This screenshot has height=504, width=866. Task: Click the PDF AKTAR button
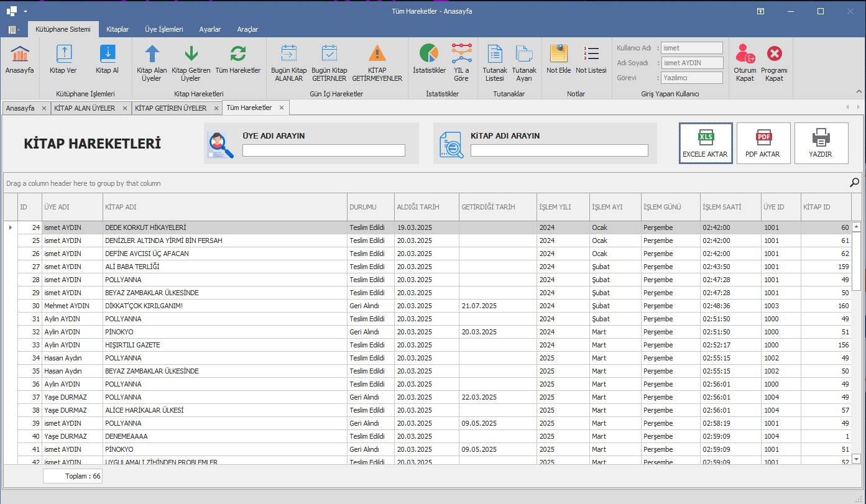pos(763,143)
